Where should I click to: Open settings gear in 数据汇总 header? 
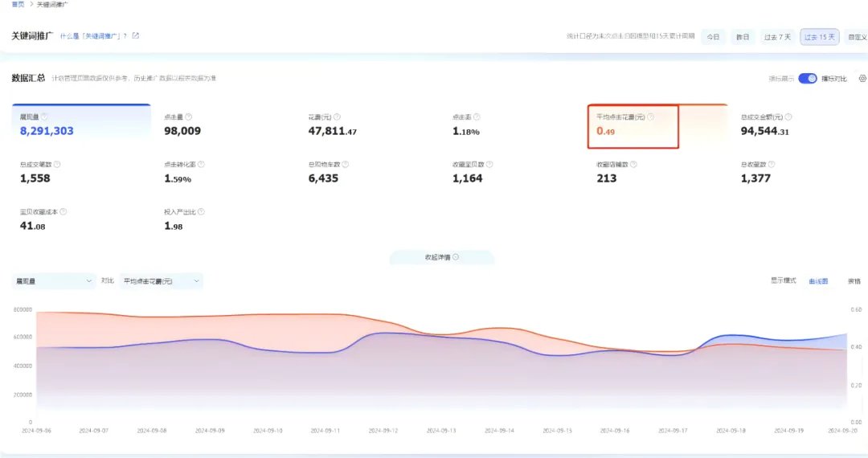click(x=862, y=79)
